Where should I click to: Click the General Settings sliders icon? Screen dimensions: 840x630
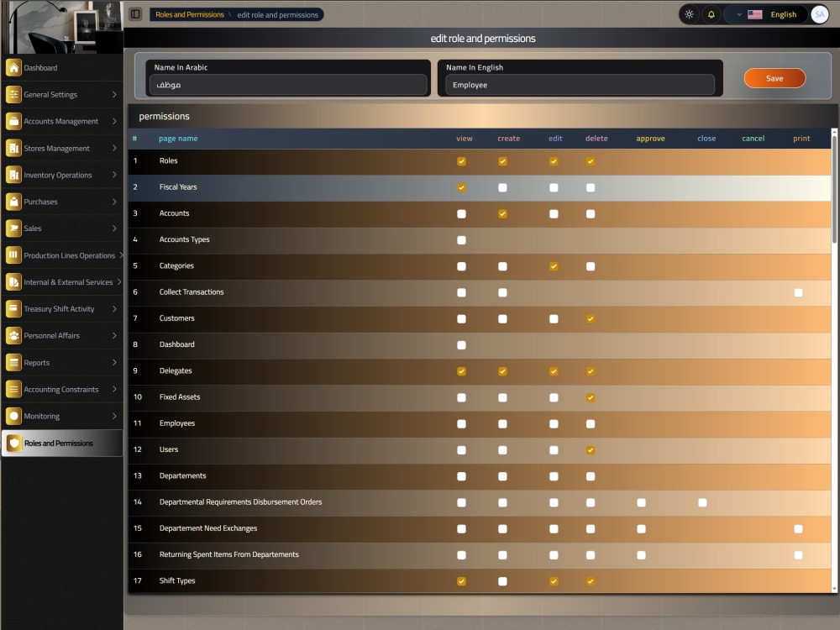tap(13, 94)
